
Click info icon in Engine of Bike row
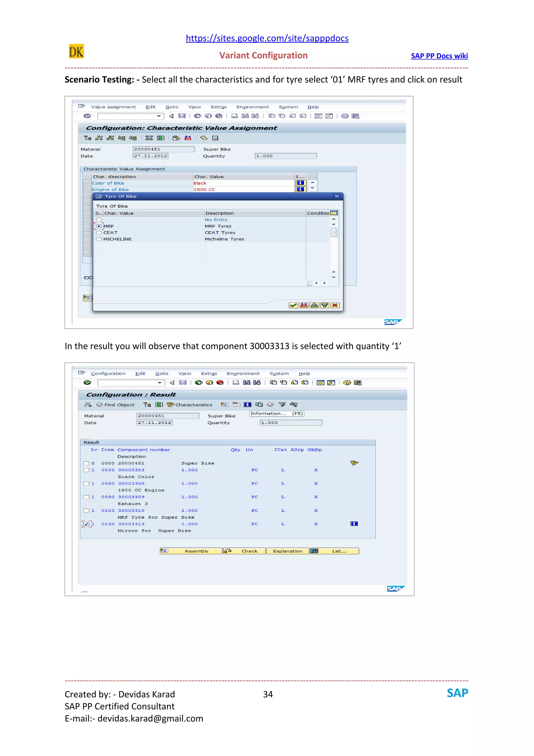point(300,189)
